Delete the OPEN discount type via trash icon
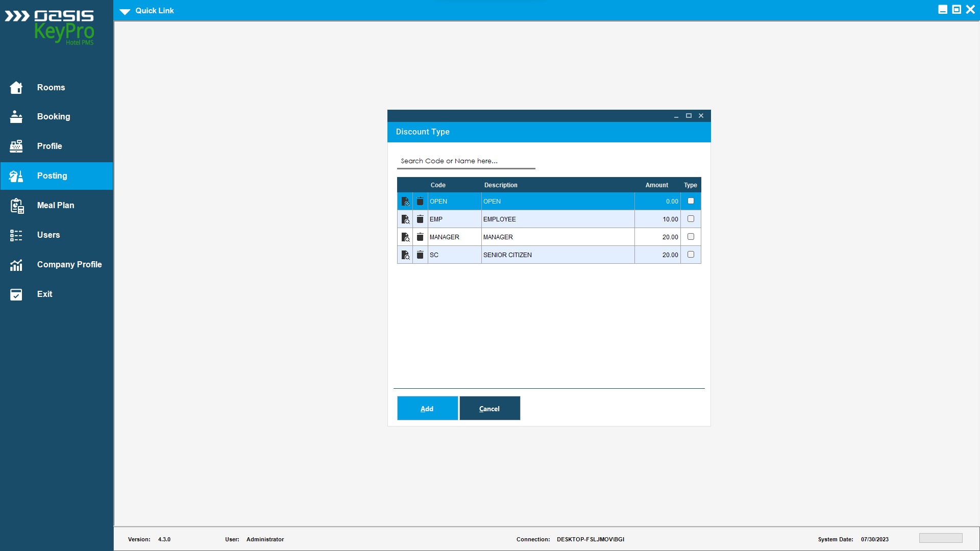Screen dimensions: 980x551 (420, 202)
